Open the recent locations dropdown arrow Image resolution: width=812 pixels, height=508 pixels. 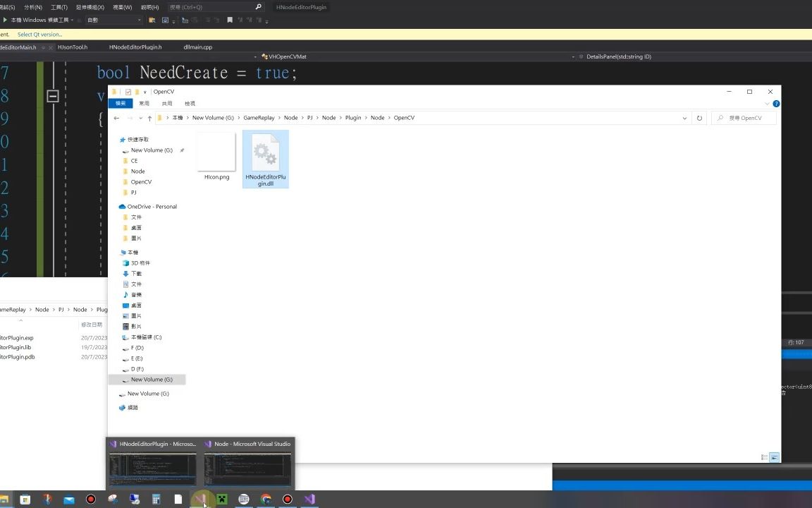pos(140,119)
